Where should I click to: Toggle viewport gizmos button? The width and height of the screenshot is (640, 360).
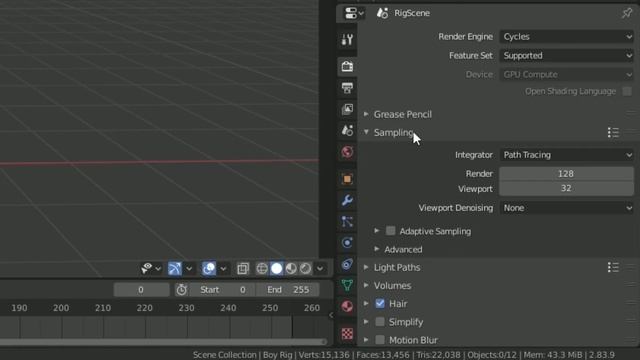click(175, 269)
